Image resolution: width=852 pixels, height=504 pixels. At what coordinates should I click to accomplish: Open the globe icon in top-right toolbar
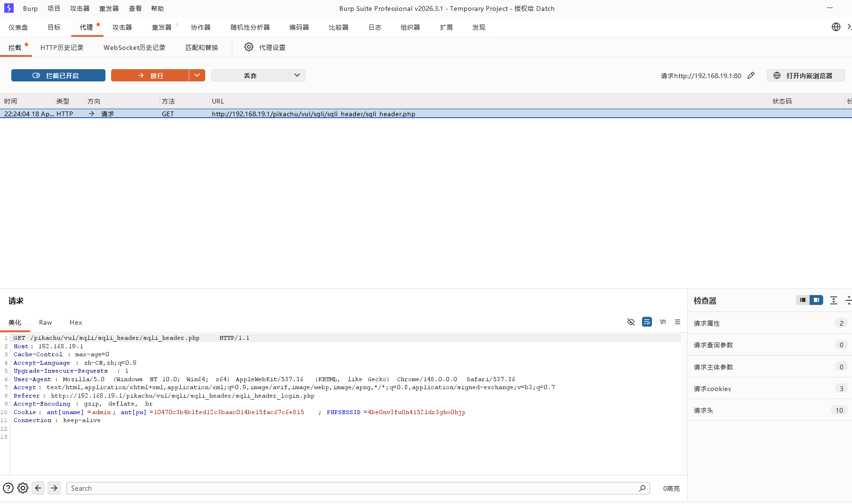(836, 27)
